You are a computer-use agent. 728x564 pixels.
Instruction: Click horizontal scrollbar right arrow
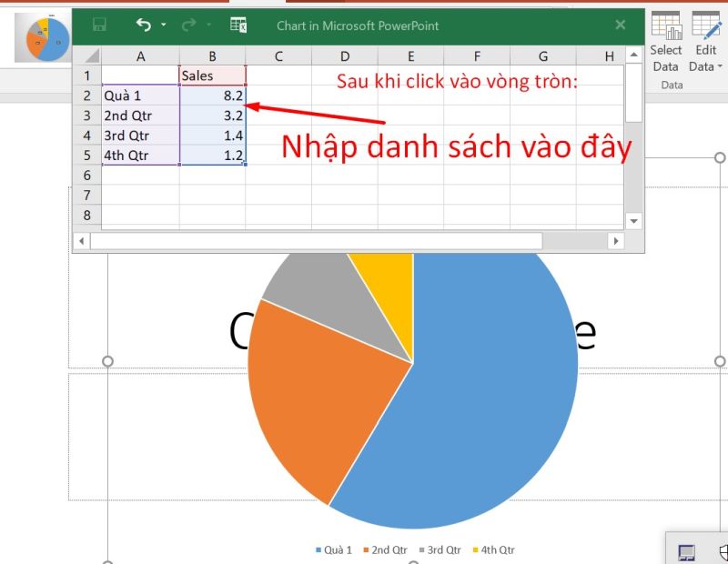tap(615, 241)
